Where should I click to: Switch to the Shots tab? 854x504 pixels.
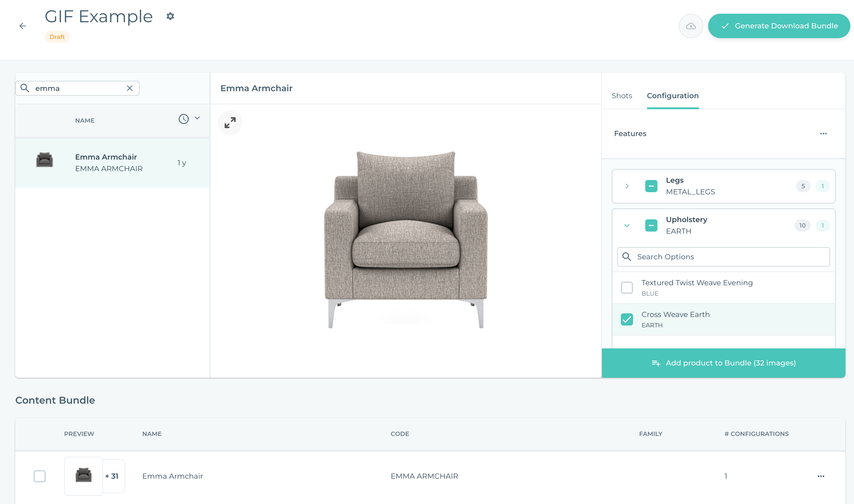click(622, 96)
